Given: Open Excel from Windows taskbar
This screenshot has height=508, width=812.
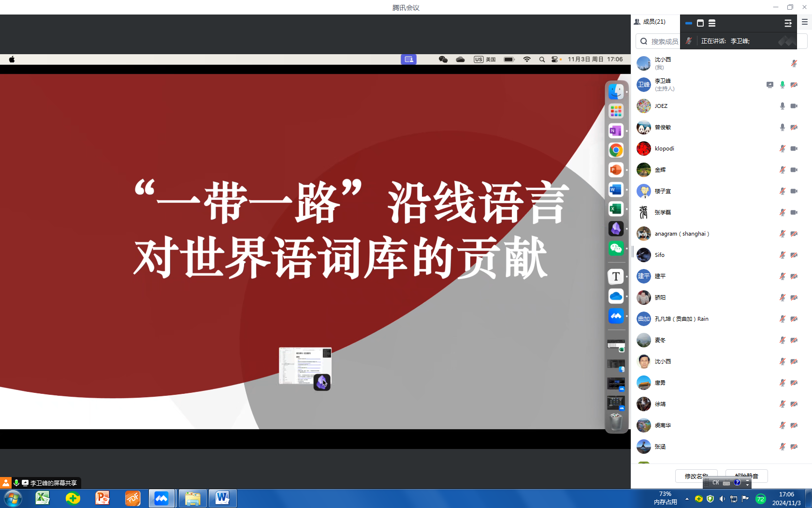Looking at the screenshot, I should 43,498.
